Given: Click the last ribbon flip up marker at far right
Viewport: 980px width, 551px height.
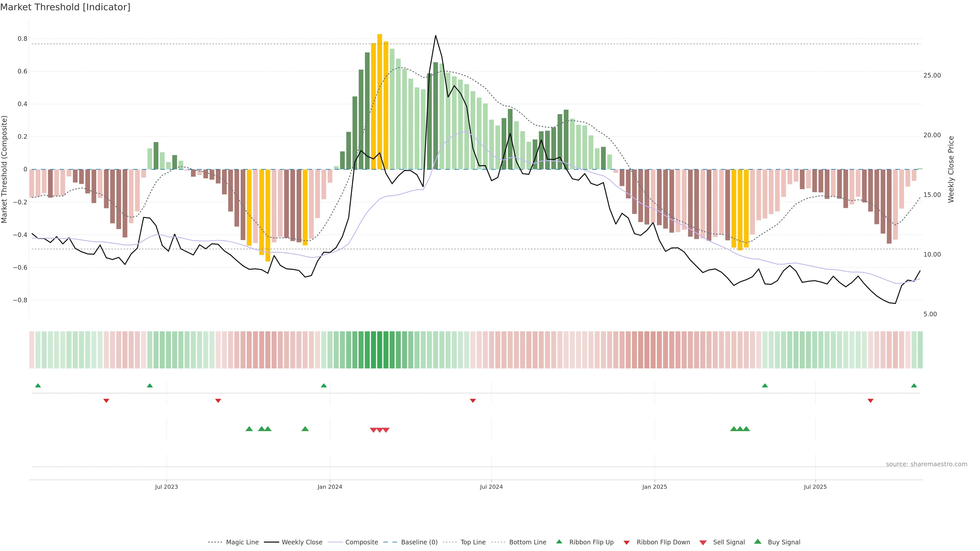Looking at the screenshot, I should (914, 386).
